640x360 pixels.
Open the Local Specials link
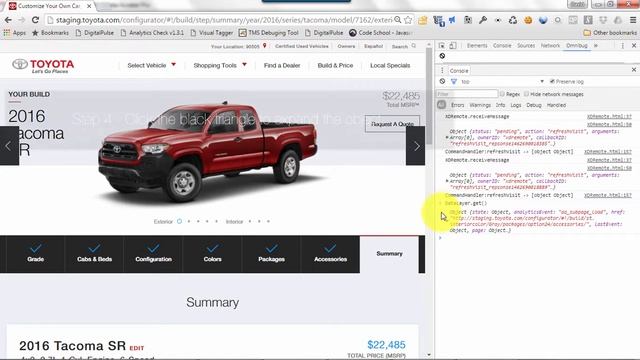pos(390,65)
